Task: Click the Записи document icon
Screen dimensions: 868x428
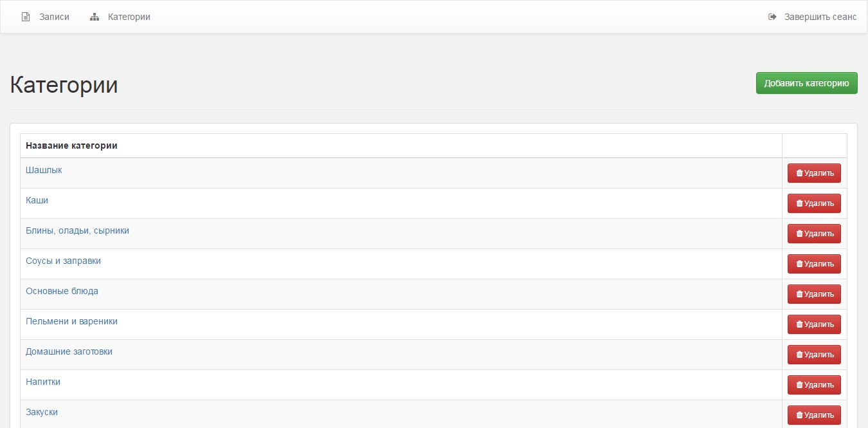Action: (26, 17)
